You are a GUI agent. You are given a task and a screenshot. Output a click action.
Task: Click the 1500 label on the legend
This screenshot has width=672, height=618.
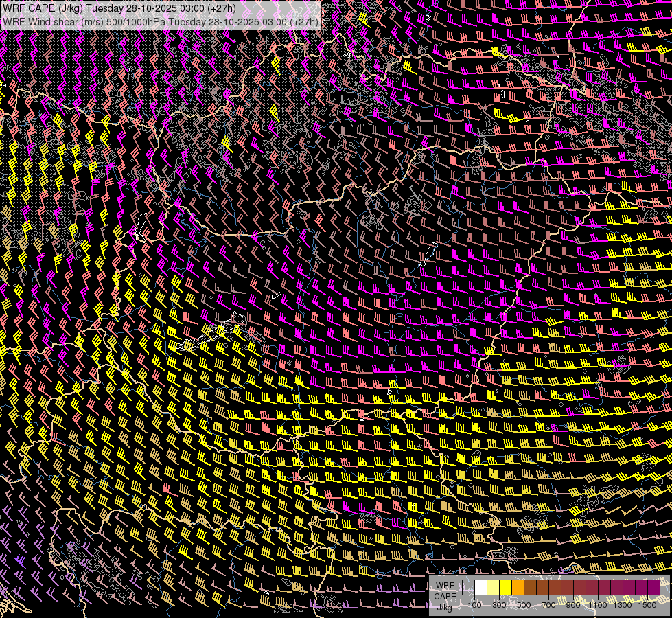pyautogui.click(x=647, y=605)
